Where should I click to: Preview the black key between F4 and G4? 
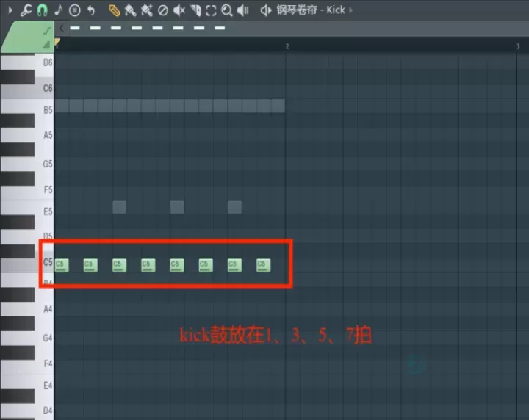point(18,352)
